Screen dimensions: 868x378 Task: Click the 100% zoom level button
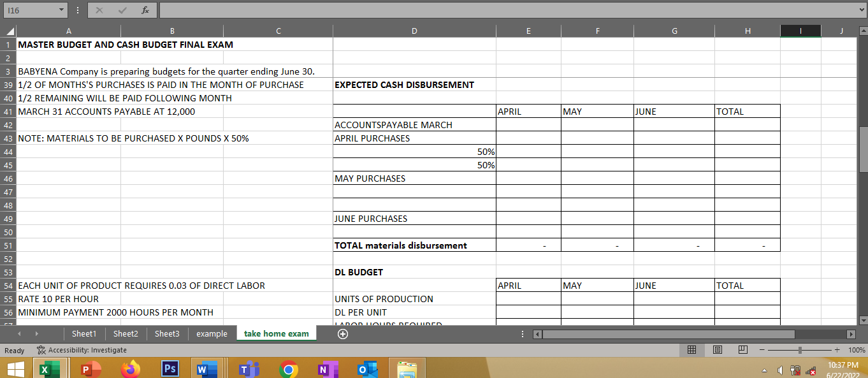(854, 349)
